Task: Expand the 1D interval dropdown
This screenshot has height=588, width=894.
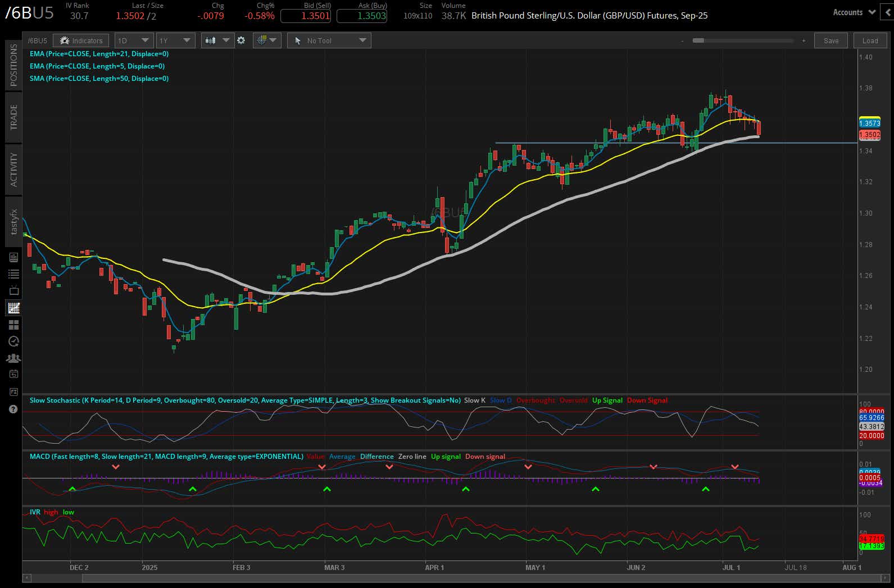Action: point(133,40)
